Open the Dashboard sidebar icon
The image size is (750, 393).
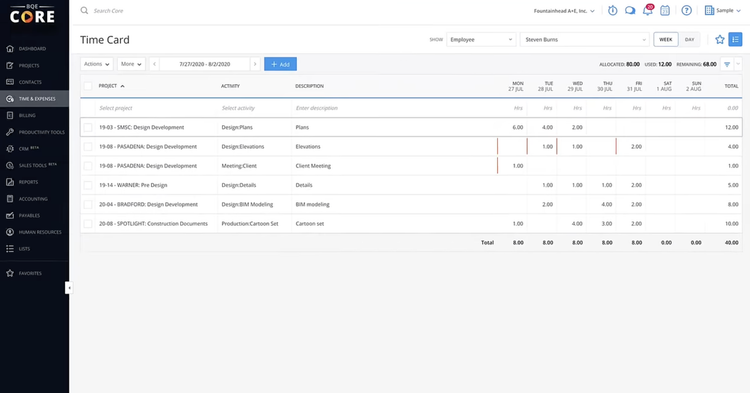[x=10, y=49]
